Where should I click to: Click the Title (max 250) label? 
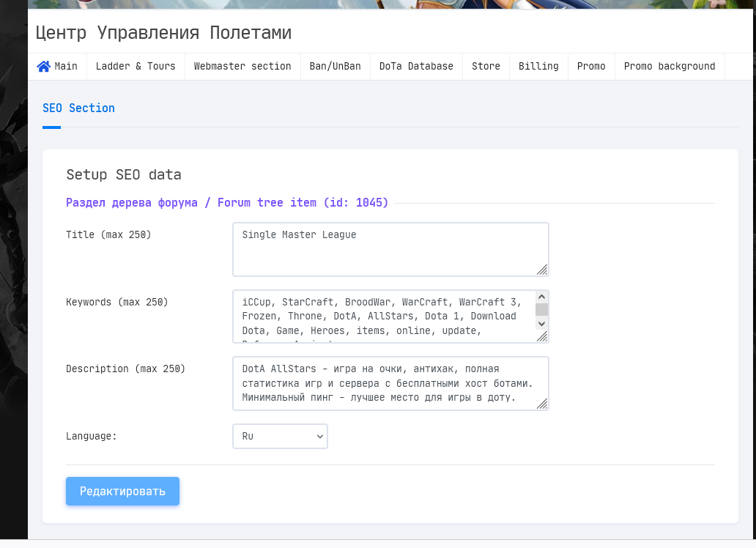click(x=108, y=235)
